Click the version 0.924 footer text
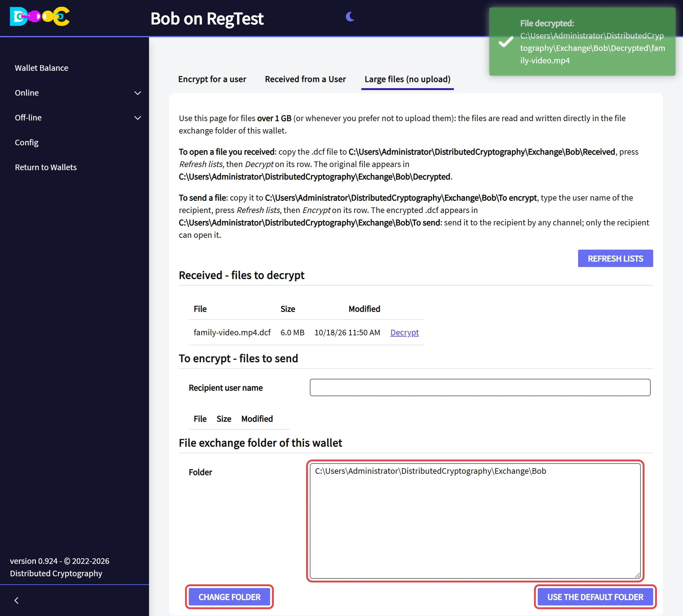Viewport: 683px width, 616px height. [x=60, y=567]
